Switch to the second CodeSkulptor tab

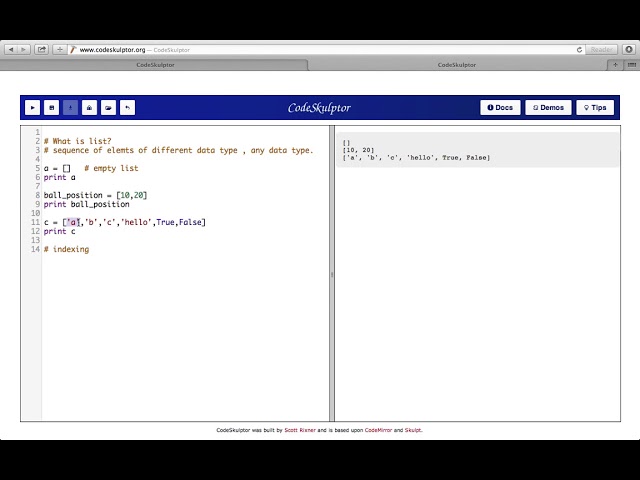tap(457, 65)
